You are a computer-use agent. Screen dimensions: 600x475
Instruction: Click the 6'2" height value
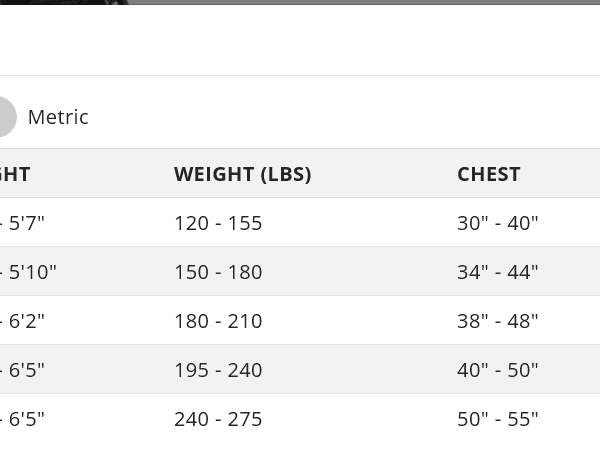[x=26, y=321]
